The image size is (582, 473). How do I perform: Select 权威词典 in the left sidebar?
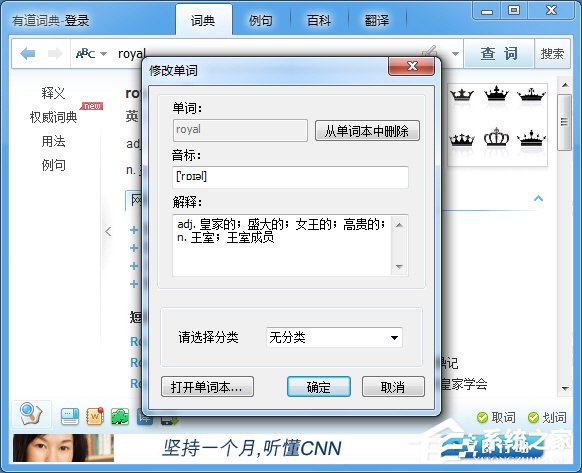coord(53,117)
